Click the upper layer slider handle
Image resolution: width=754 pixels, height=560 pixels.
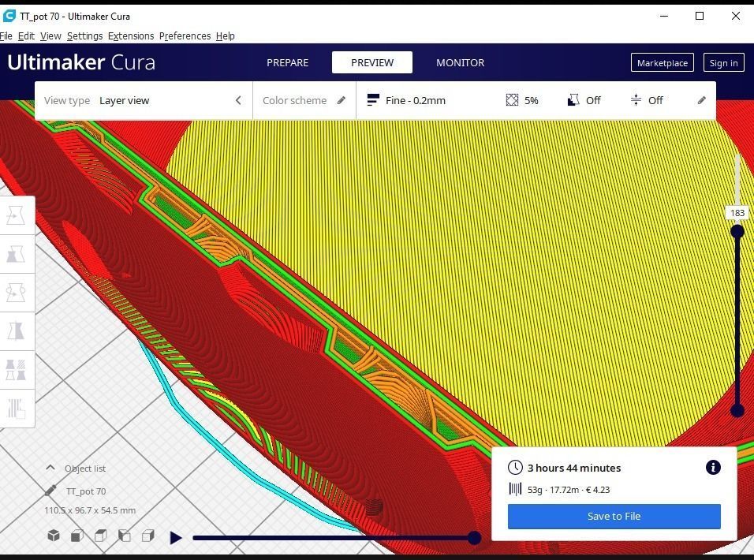point(737,232)
